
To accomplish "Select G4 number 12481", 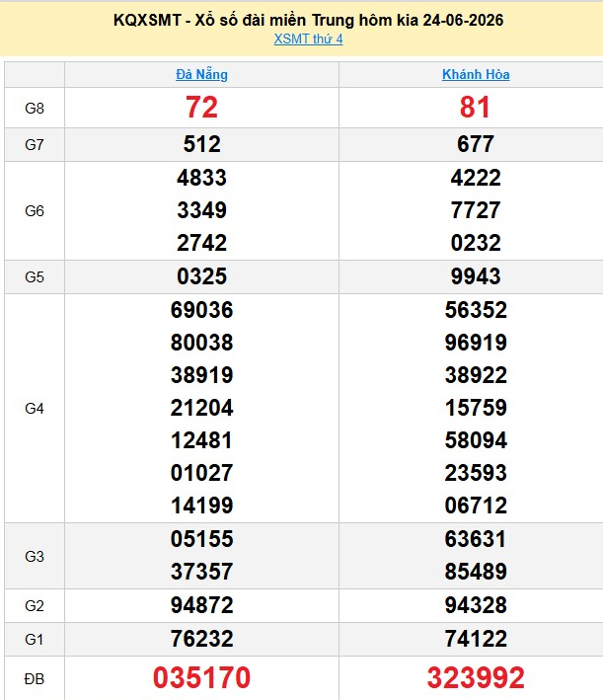I will 201,440.
